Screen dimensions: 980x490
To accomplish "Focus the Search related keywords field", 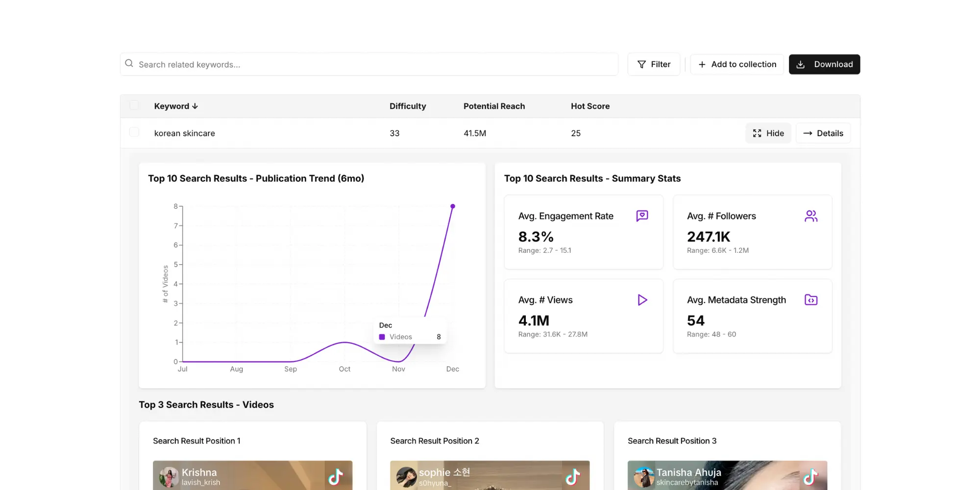I will pos(372,64).
